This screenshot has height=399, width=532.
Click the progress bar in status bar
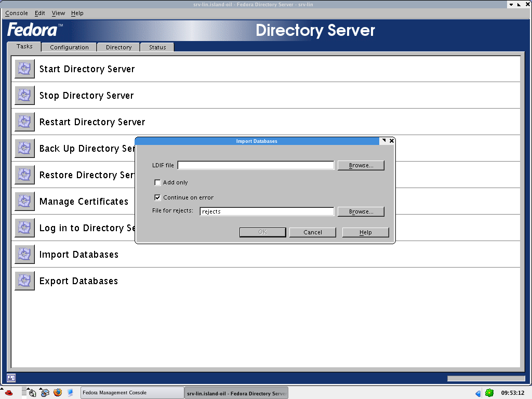point(486,378)
